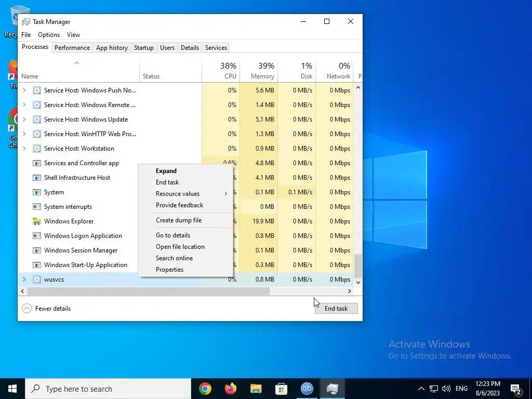The height and width of the screenshot is (399, 532).
Task: Show hidden system tray icons
Action: click(x=421, y=389)
